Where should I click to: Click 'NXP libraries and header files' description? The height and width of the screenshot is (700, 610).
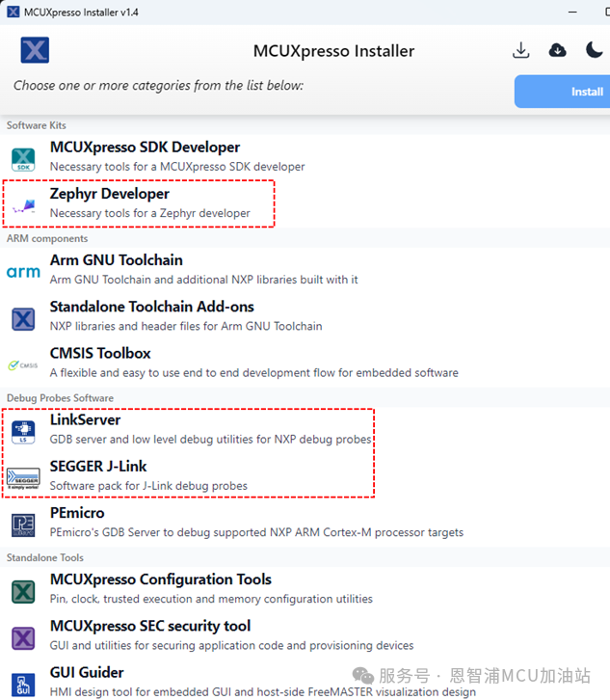[x=186, y=326]
